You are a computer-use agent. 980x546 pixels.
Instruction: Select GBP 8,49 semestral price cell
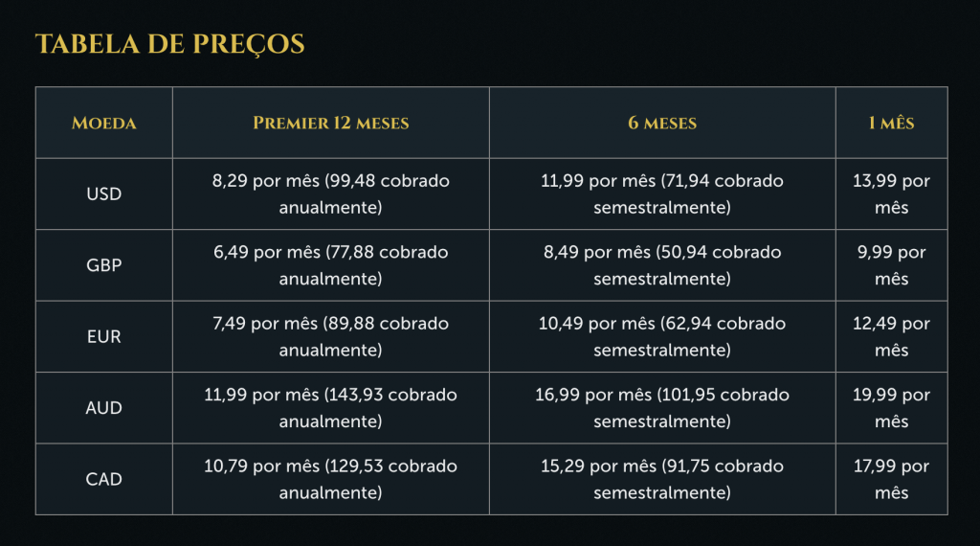click(662, 265)
